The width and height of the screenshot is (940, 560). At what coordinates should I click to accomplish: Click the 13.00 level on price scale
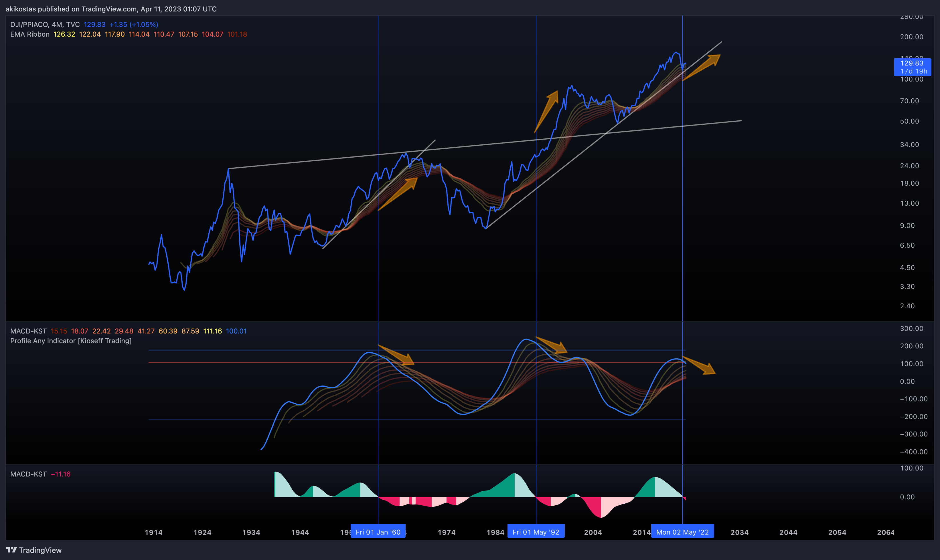coord(909,203)
